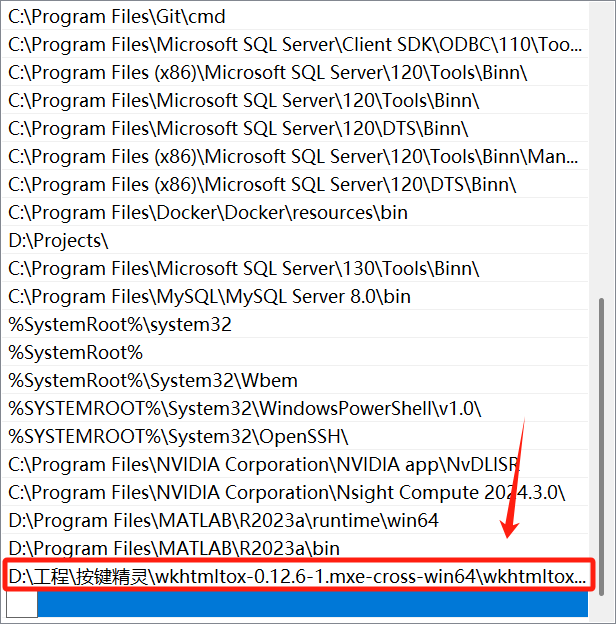
Task: Select the (x86) SQL Server\120\Tools\Binn\Man... entry
Action: tap(295, 156)
